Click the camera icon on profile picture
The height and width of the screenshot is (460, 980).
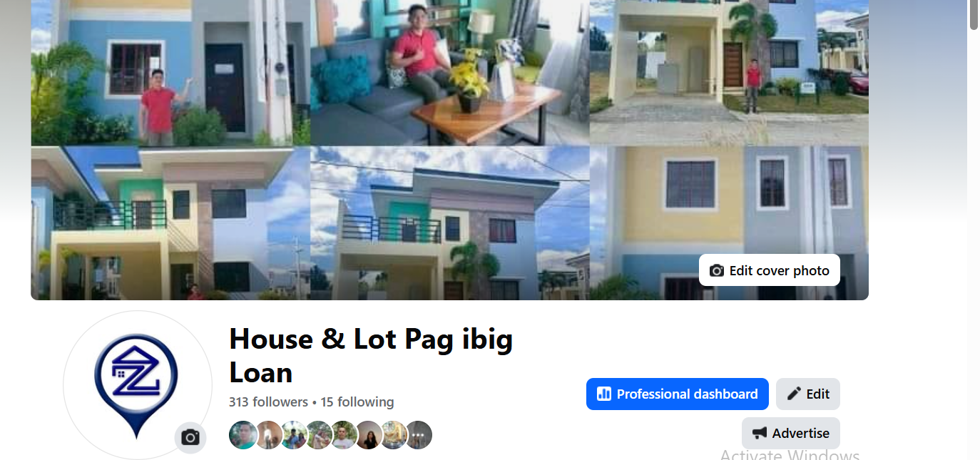(190, 437)
